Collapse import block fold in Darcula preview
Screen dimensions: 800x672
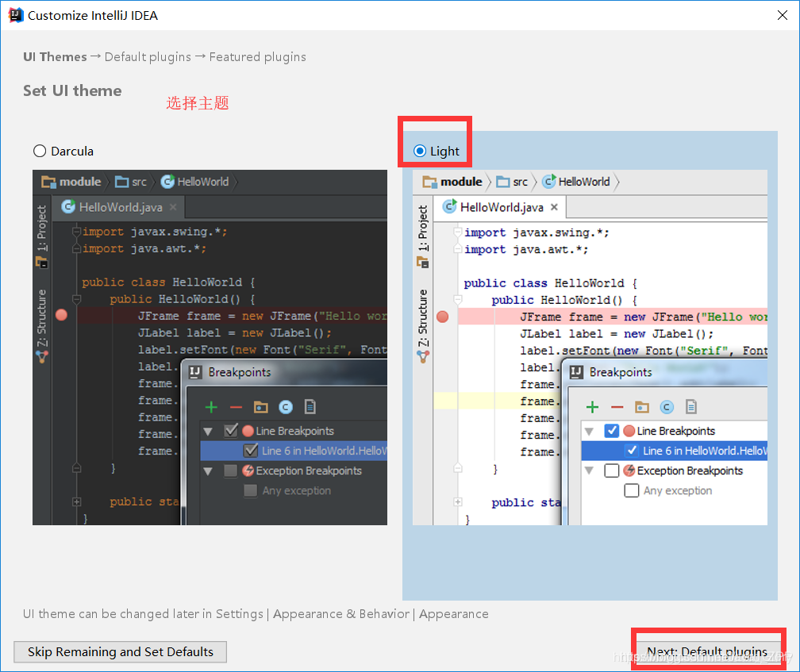pos(76,232)
